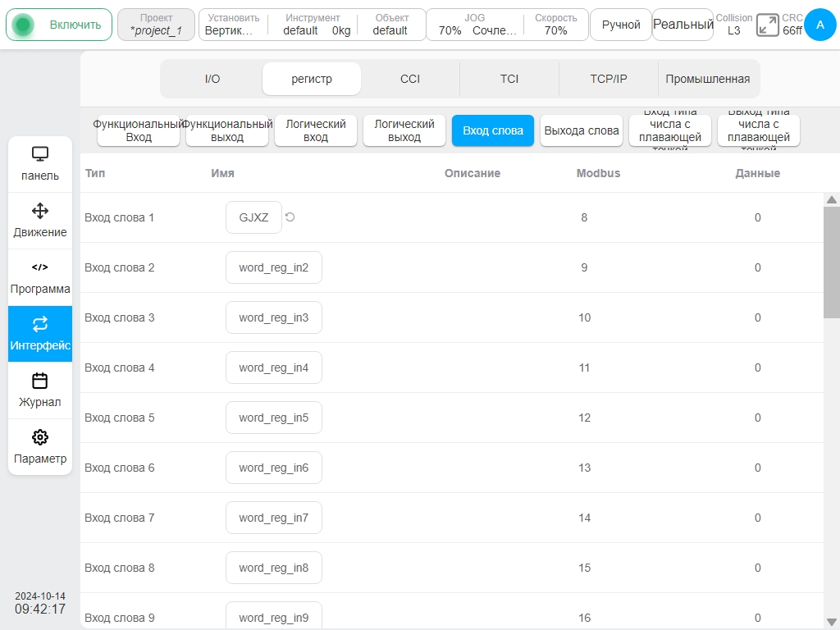This screenshot has width=840, height=630.
Task: Click the Имя column header
Action: point(222,173)
